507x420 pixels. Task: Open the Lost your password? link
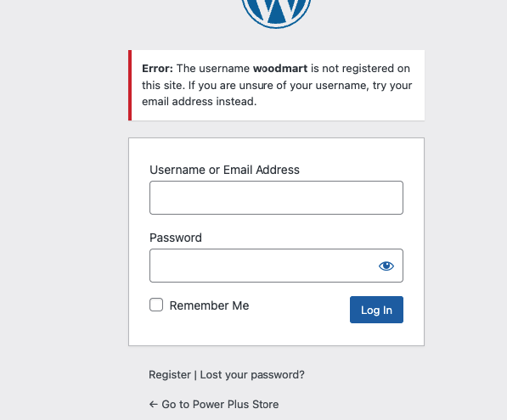point(252,375)
